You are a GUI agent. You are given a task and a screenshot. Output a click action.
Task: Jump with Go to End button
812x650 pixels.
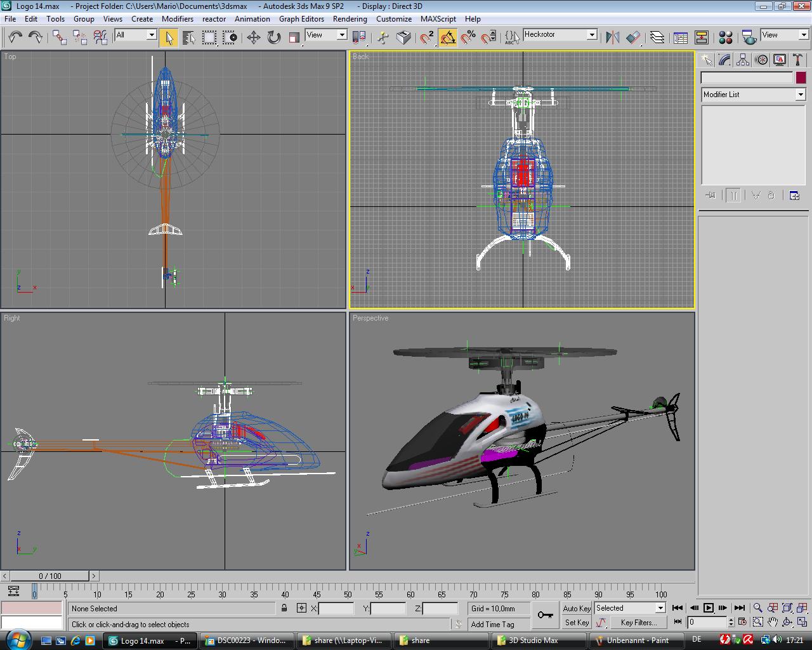click(740, 607)
